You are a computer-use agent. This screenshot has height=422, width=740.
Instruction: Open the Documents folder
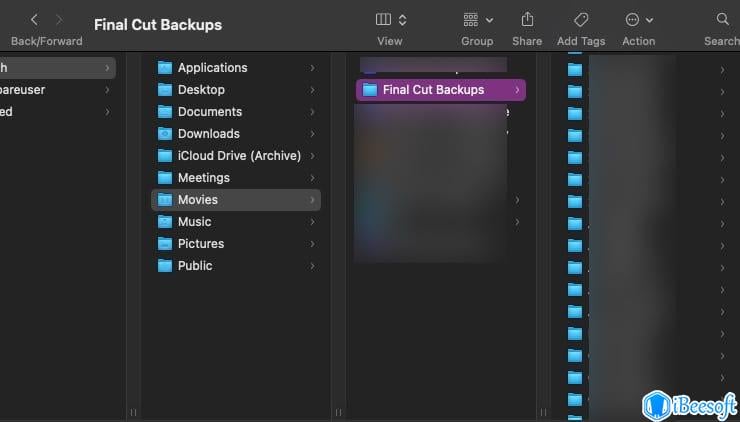tap(209, 112)
